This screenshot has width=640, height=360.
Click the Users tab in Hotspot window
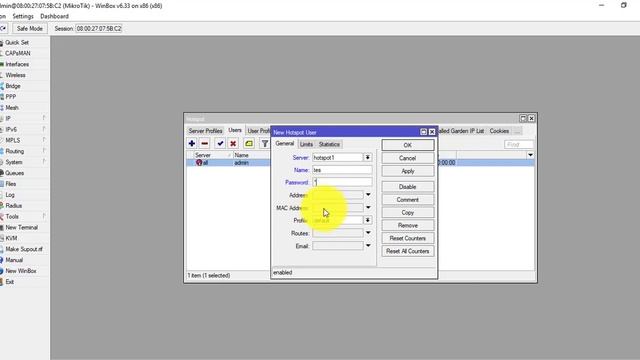click(x=235, y=130)
